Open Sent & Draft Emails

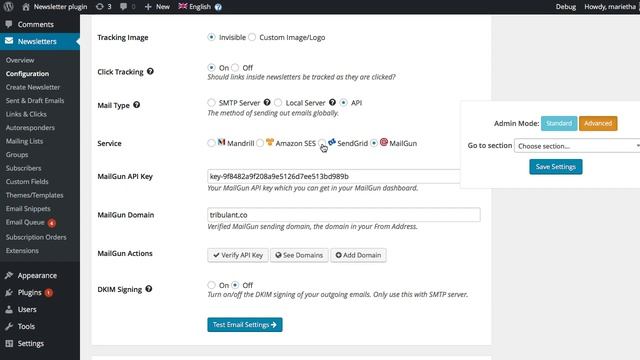coord(35,100)
